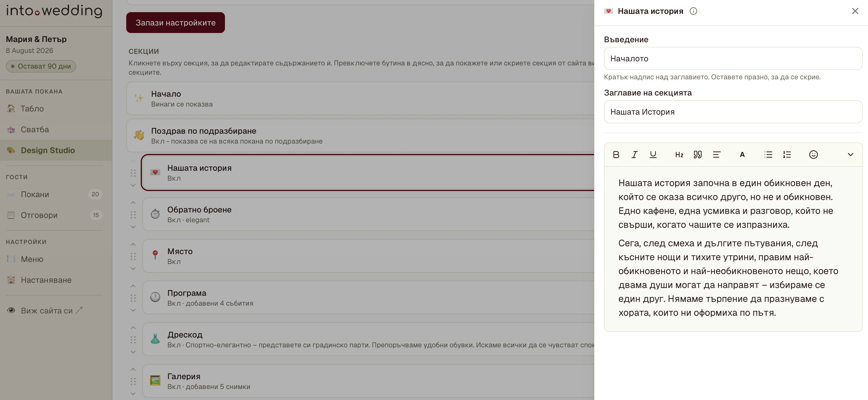Grab the Място drag handle
868x400 pixels.
[x=133, y=256]
